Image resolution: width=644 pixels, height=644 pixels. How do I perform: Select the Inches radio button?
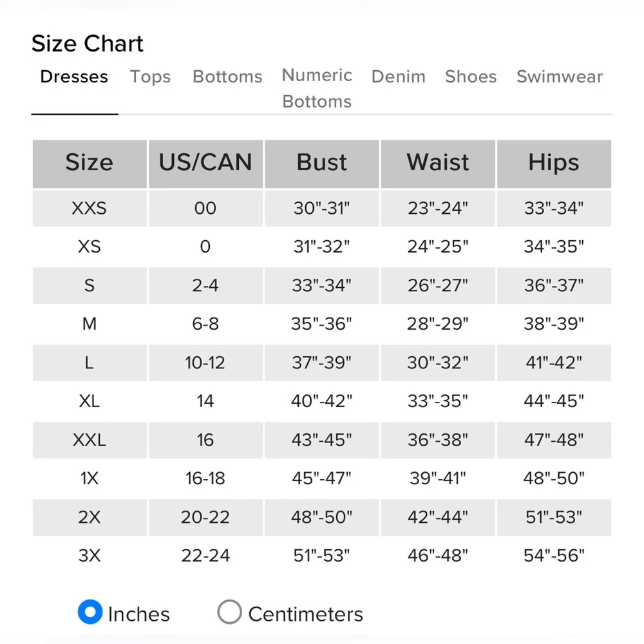coord(90,612)
